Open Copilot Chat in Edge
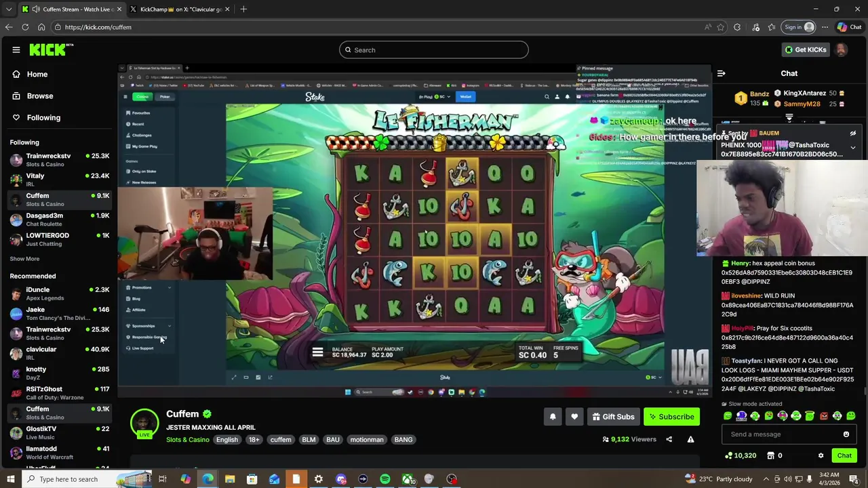The image size is (868, 488). 850,27
